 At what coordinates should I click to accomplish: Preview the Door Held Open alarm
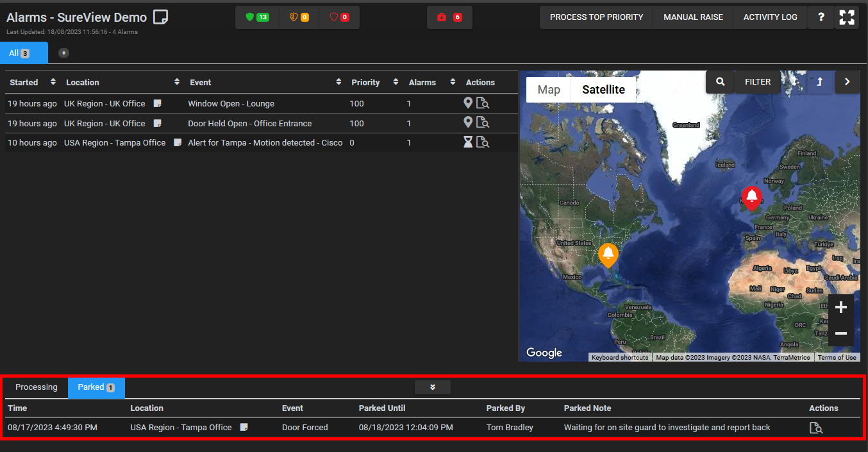[x=483, y=122]
